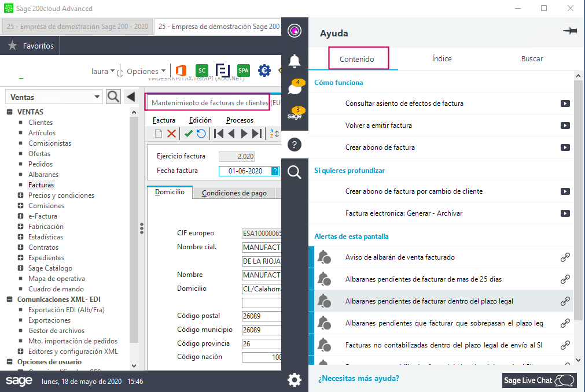Expand the e-Factura tree node
The width and height of the screenshot is (585, 392).
click(x=20, y=216)
